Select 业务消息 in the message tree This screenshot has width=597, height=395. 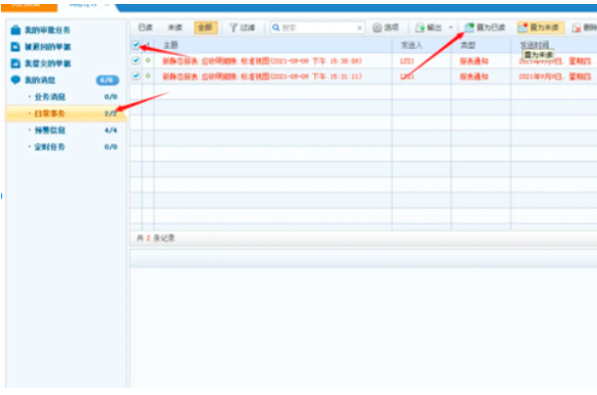pyautogui.click(x=50, y=97)
